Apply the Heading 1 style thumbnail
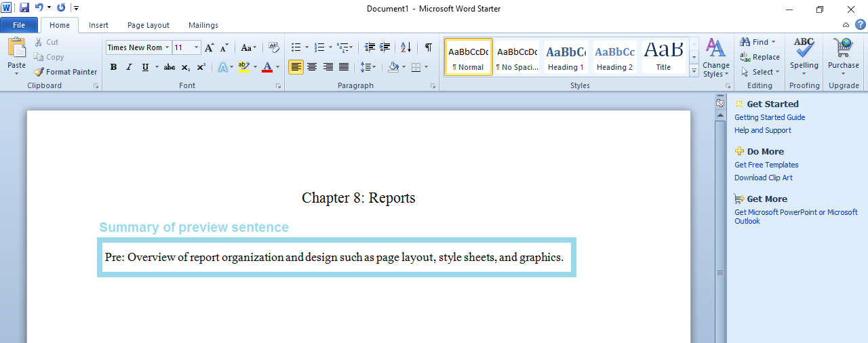Screen dimensions: 868x343 coord(566,56)
